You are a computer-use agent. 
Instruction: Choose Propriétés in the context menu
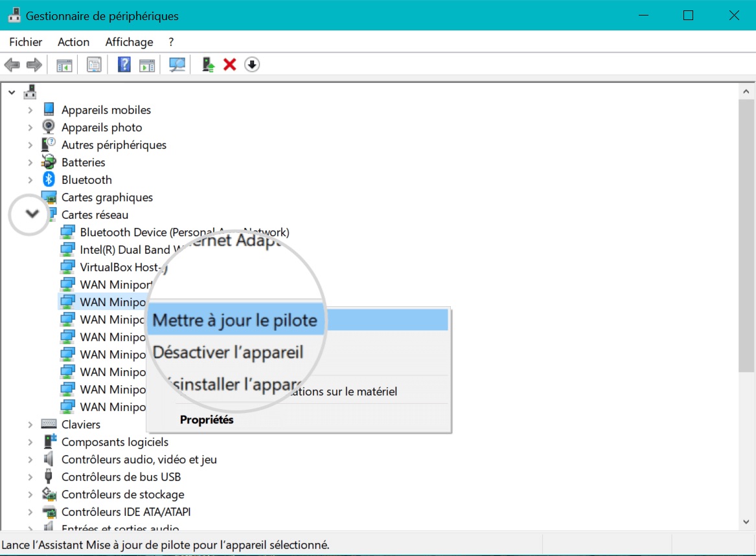[x=207, y=419]
